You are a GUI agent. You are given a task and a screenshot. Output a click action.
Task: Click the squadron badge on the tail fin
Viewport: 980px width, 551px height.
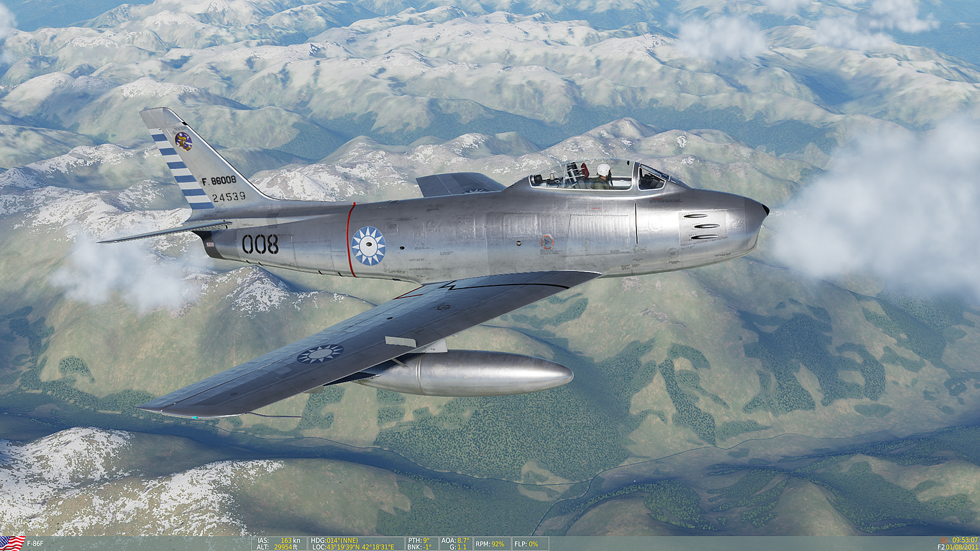point(183,140)
